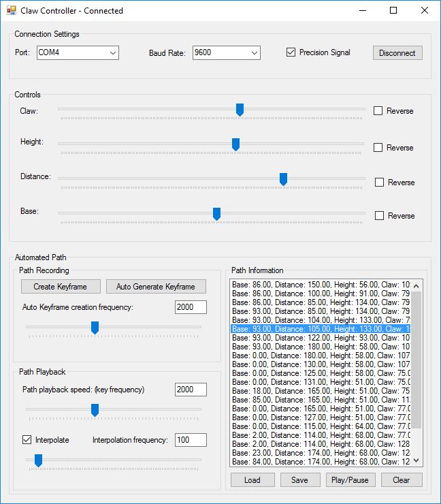The height and width of the screenshot is (504, 441).
Task: Click the Height slider handle
Action: [x=235, y=144]
